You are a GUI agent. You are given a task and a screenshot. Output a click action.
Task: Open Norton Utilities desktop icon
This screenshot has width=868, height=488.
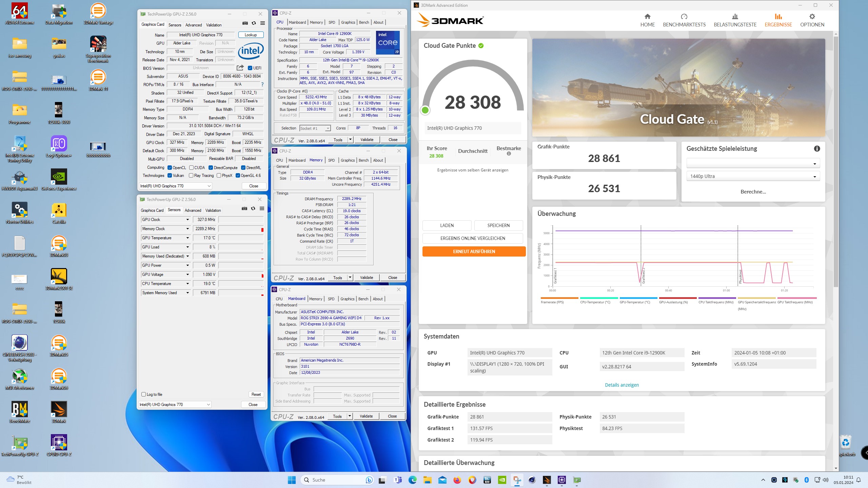pos(20,213)
